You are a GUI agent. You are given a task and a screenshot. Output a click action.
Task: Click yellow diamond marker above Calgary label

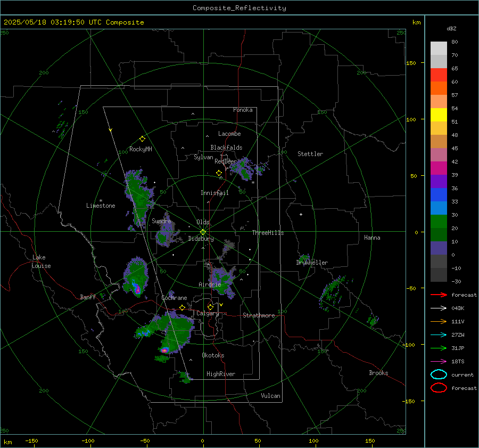pos(210,307)
